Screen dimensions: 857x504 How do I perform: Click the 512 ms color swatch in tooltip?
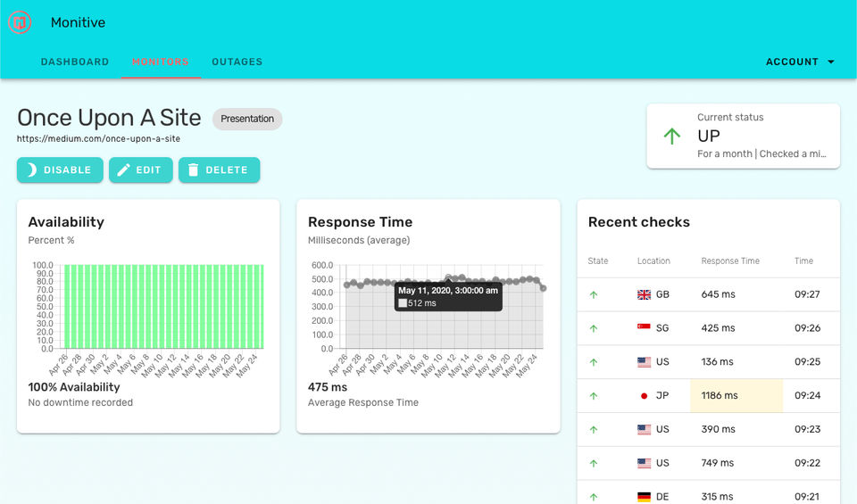click(x=403, y=303)
